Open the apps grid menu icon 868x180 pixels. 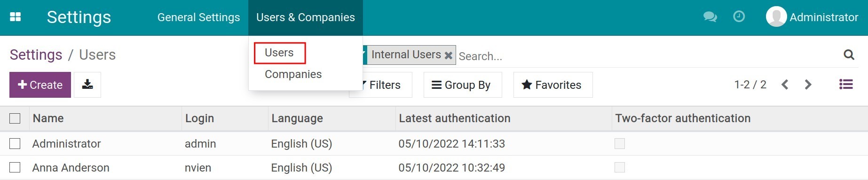tap(16, 17)
